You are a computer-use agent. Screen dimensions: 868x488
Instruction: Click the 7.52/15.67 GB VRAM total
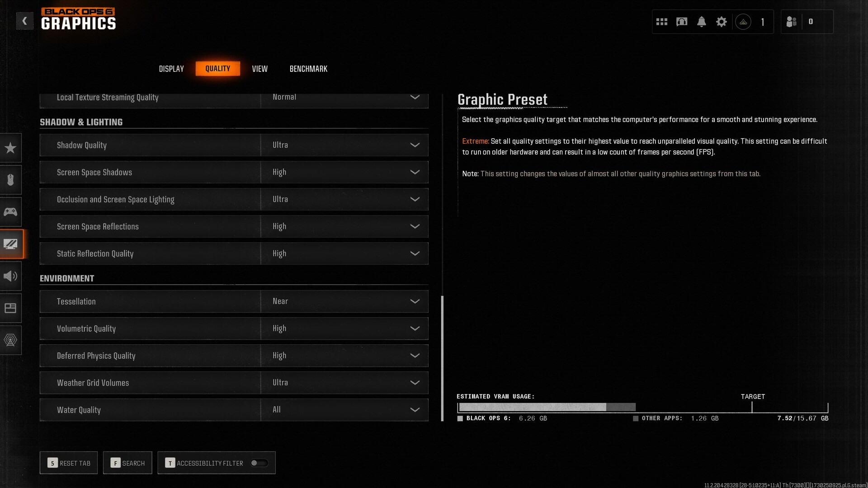803,418
